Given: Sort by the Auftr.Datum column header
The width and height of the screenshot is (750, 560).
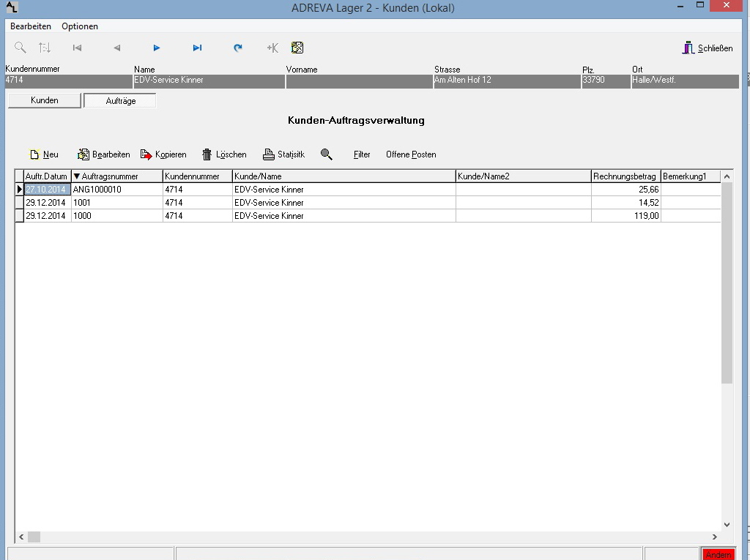Looking at the screenshot, I should [48, 176].
